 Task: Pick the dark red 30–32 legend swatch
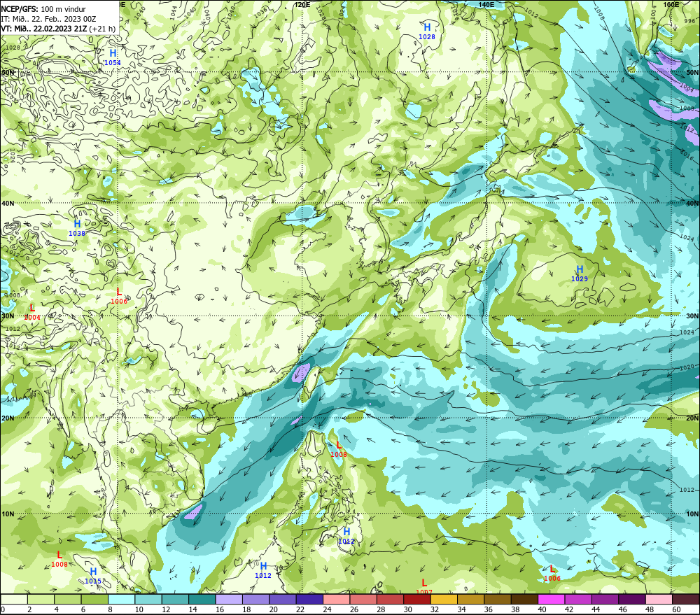[x=417, y=599]
